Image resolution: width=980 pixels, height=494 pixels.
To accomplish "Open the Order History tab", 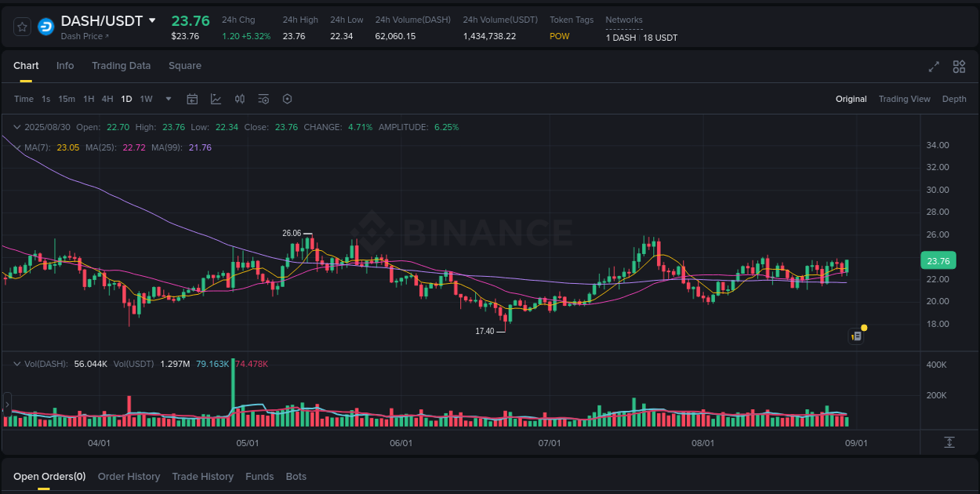I will click(x=129, y=476).
